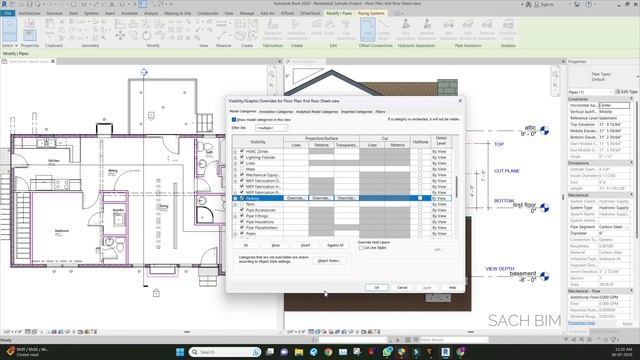Click the Windows Start button
The width and height of the screenshot is (640, 360).
(180, 352)
